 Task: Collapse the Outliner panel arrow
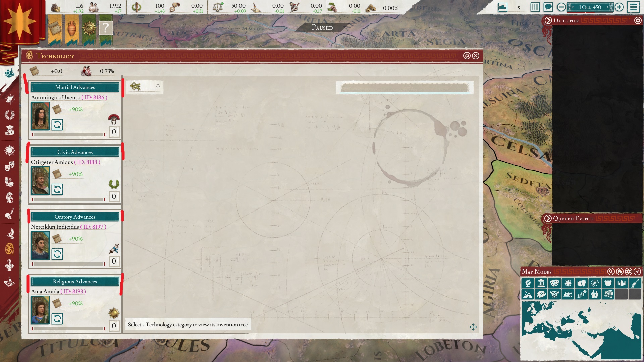click(548, 20)
